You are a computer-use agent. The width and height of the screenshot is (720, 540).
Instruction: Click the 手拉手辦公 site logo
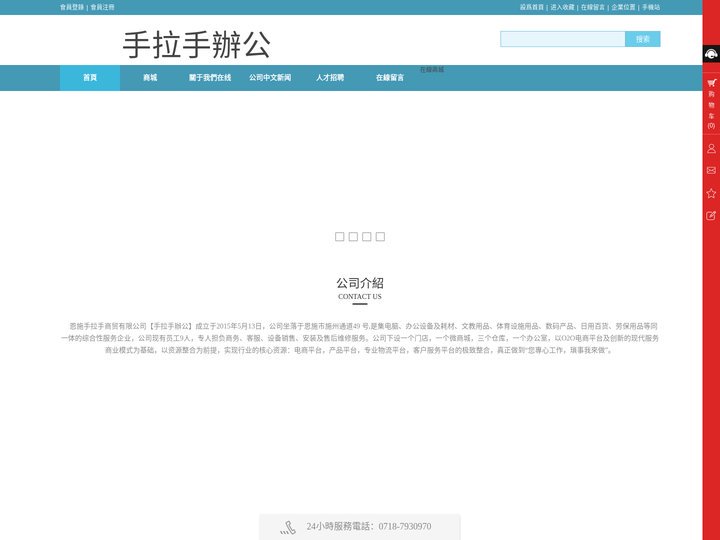[197, 45]
